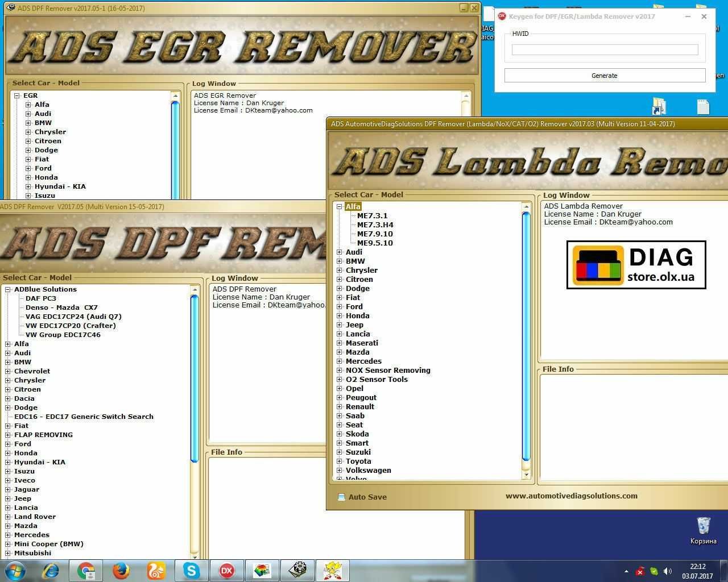Open the Windows Start menu

15,570
